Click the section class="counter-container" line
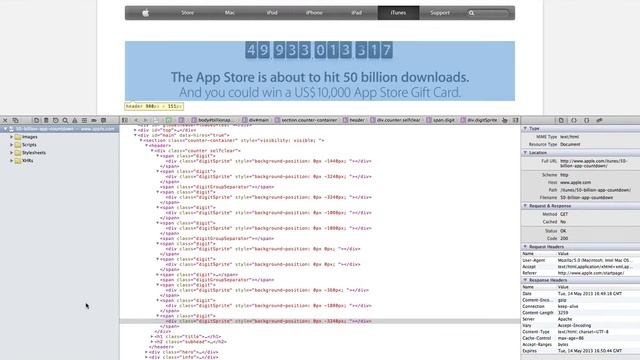640x360 pixels. click(x=233, y=140)
